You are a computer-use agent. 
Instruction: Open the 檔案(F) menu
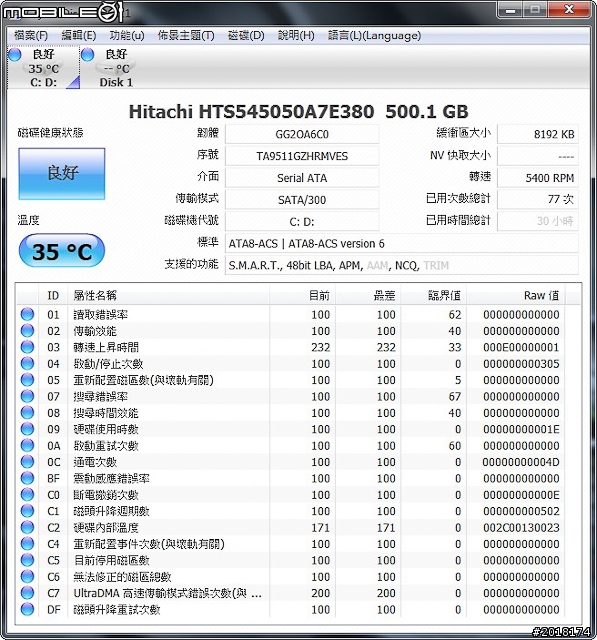[31, 36]
